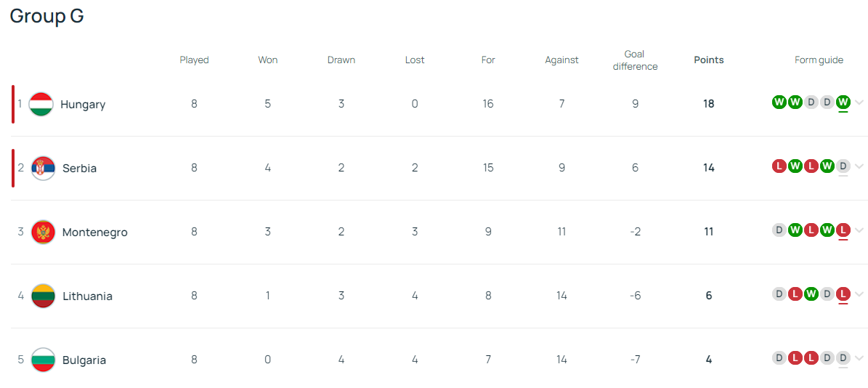
Task: Expand Bulgaria's form guide chevron
Action: click(859, 358)
